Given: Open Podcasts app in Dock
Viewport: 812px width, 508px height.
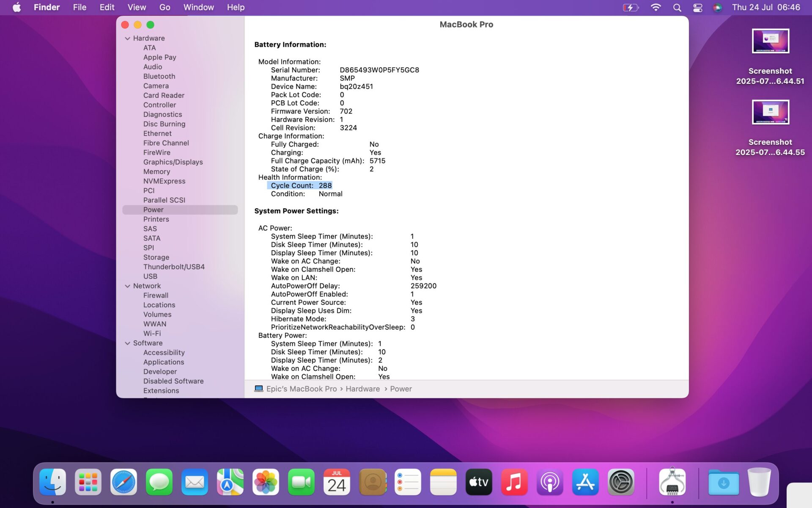Looking at the screenshot, I should 550,482.
